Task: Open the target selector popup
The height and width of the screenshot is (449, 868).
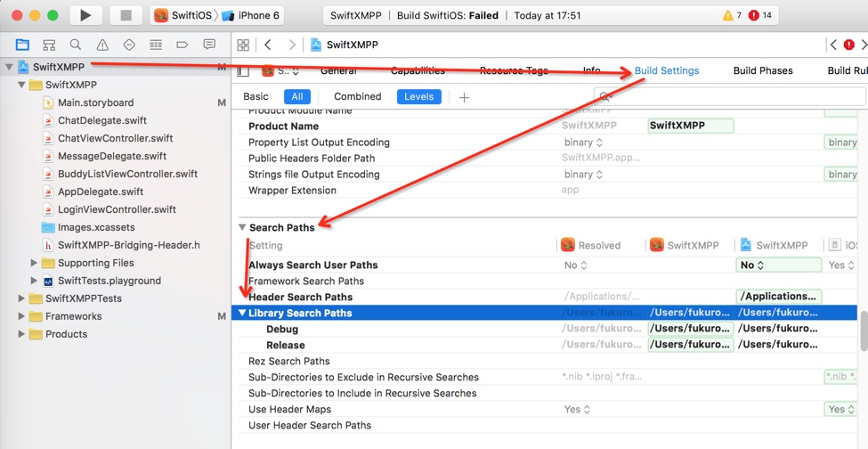Action: (280, 71)
